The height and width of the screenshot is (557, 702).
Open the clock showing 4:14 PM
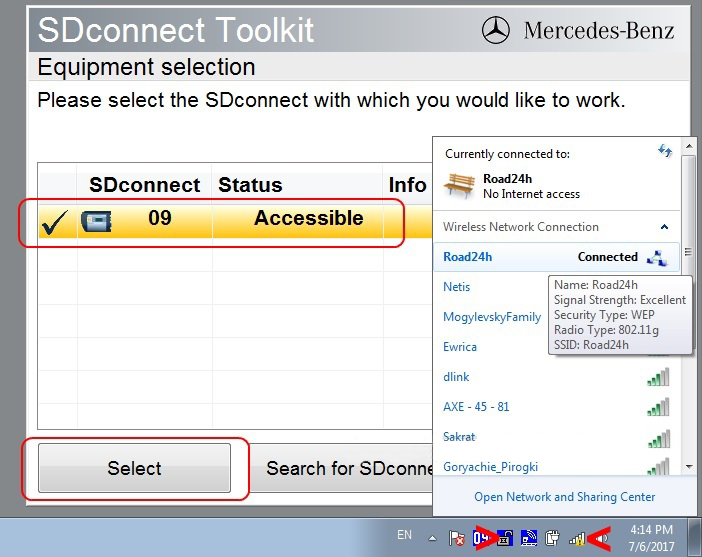point(651,538)
